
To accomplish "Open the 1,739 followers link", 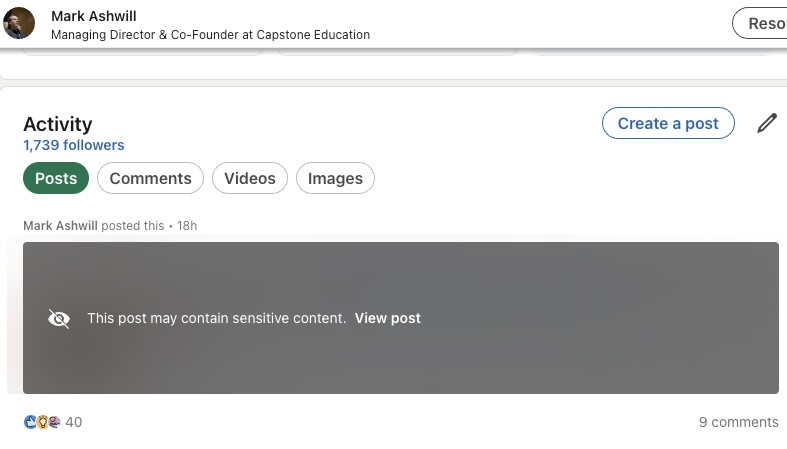I will coord(74,145).
